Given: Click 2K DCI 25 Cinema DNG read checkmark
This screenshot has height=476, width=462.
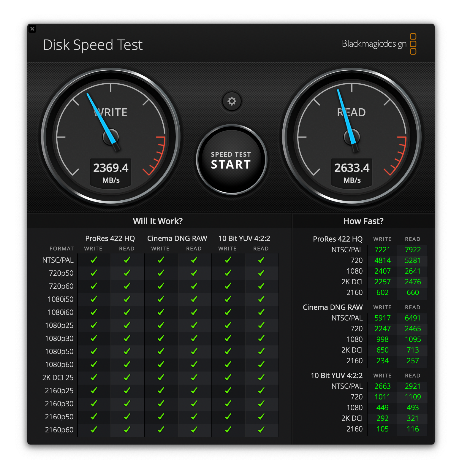Looking at the screenshot, I should click(x=194, y=377).
